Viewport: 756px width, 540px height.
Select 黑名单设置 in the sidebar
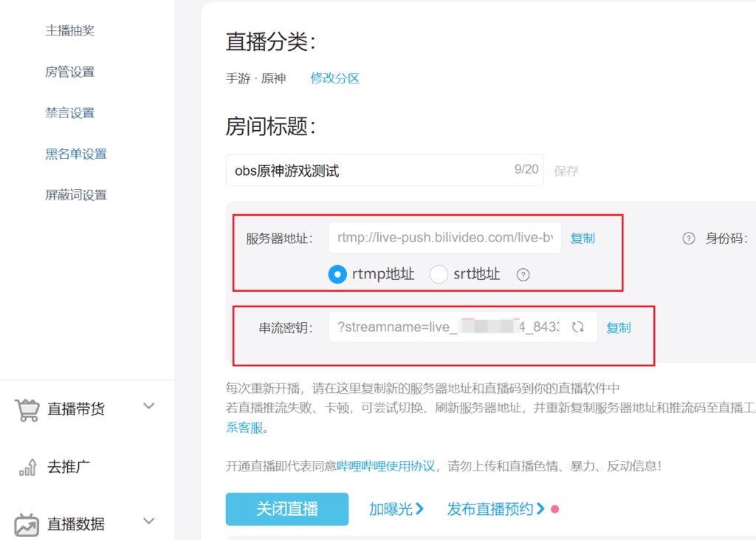76,154
